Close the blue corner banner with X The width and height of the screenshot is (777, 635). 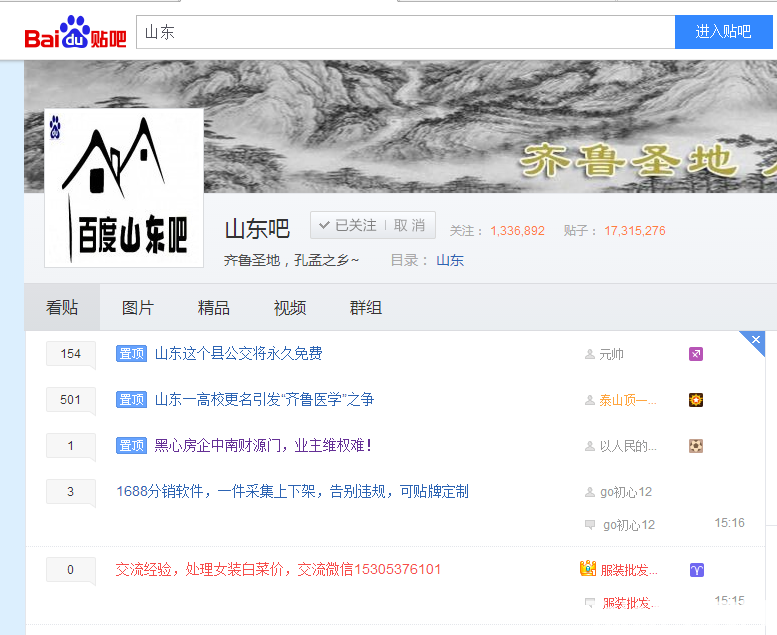(756, 340)
